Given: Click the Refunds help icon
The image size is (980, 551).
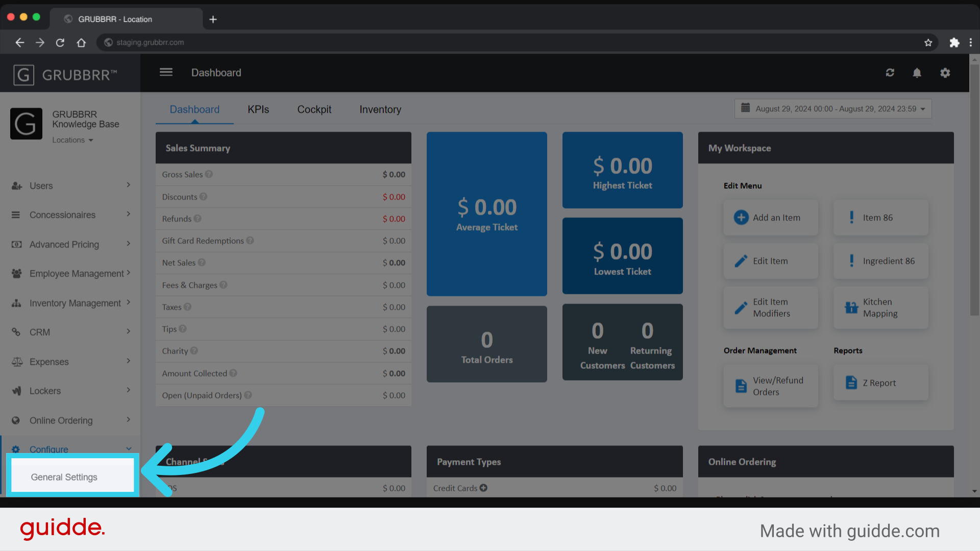Looking at the screenshot, I should 198,218.
